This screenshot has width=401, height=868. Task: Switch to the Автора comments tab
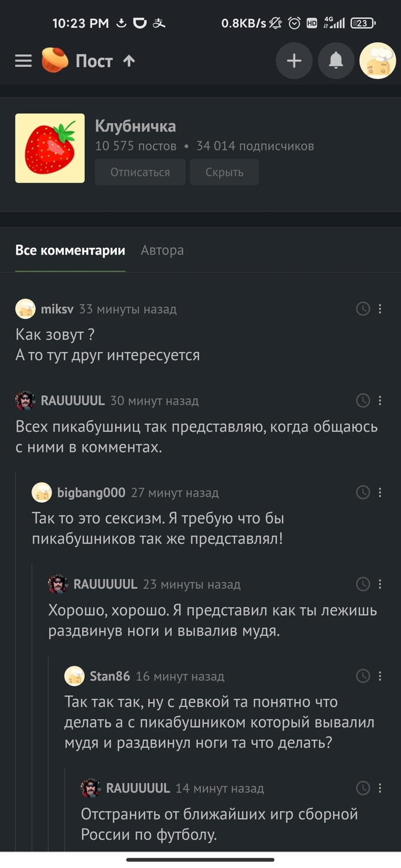click(162, 250)
